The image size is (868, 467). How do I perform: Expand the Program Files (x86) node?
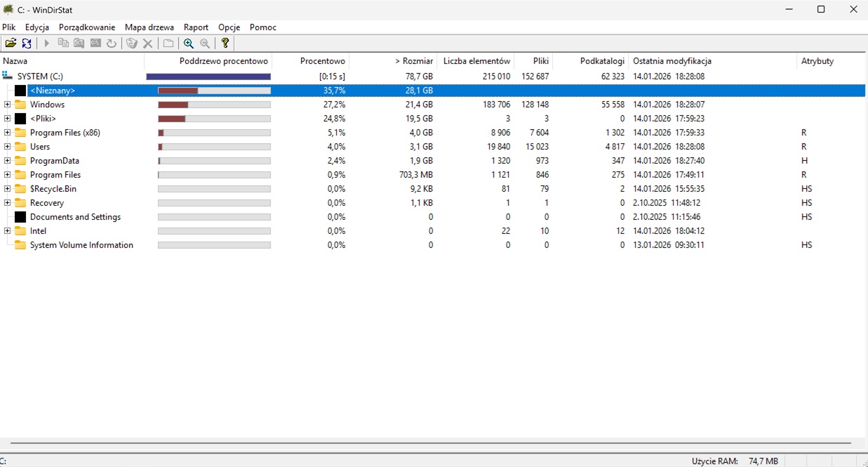8,133
